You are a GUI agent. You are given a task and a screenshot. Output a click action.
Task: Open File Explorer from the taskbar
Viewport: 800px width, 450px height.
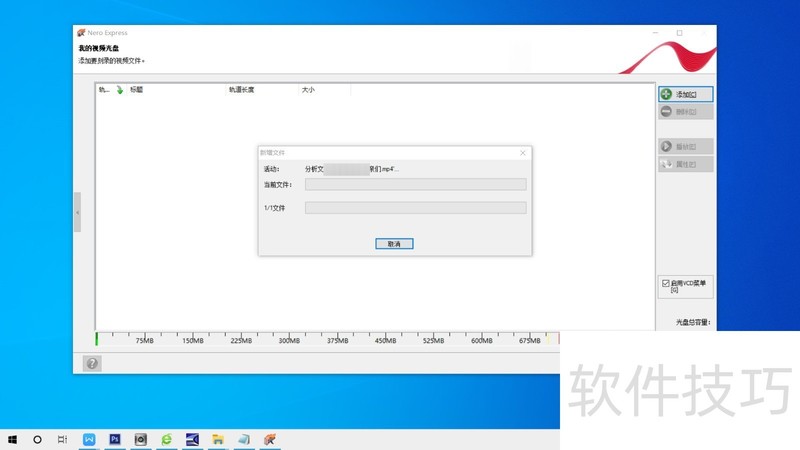[x=218, y=439]
